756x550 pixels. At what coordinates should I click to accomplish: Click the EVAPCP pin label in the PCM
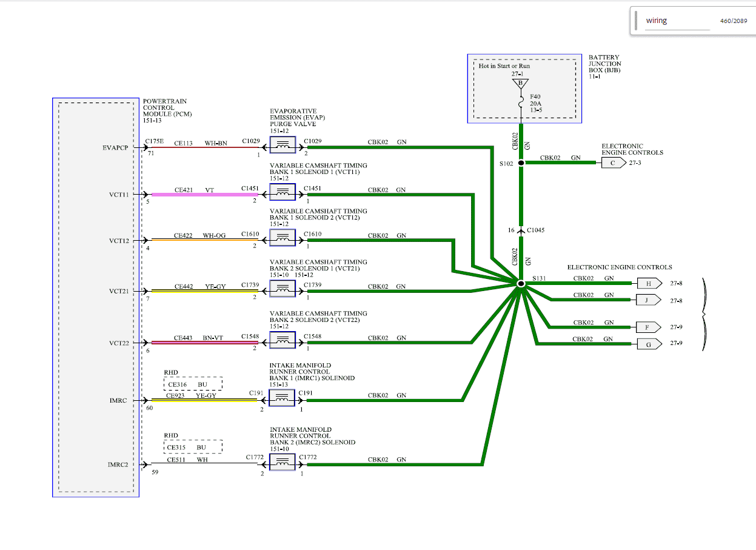pos(116,147)
